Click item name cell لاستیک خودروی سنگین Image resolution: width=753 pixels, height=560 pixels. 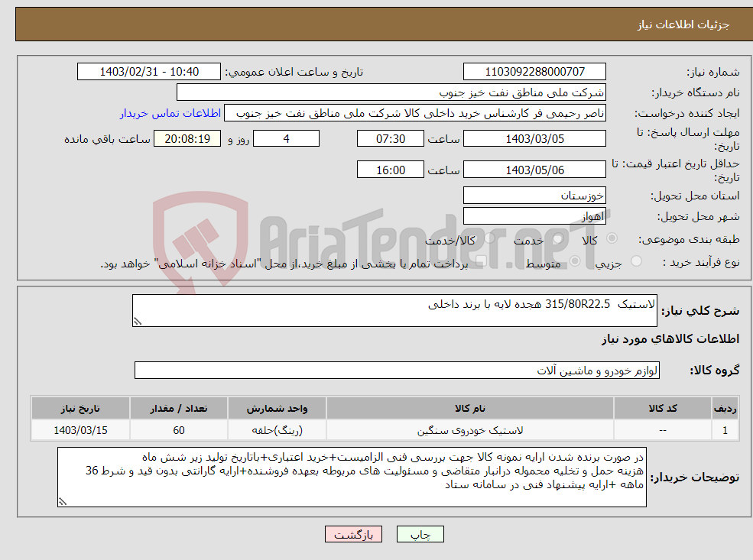[x=470, y=430]
